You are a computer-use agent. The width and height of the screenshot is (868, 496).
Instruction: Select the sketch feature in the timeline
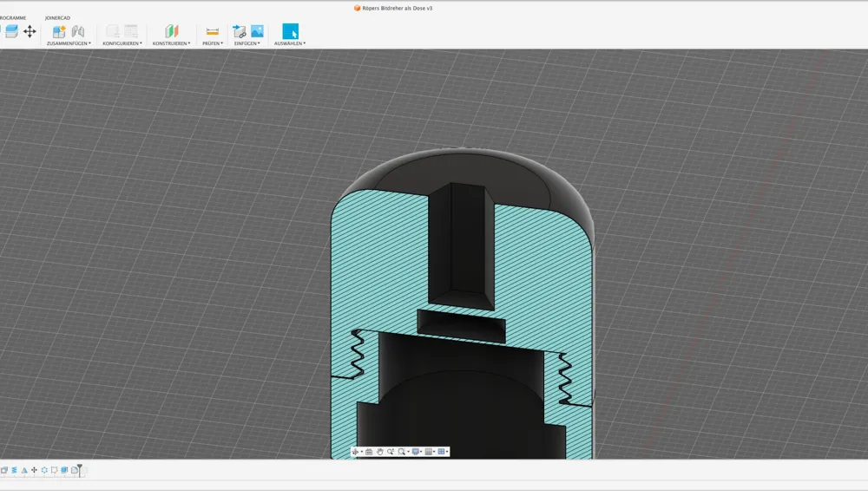54,470
